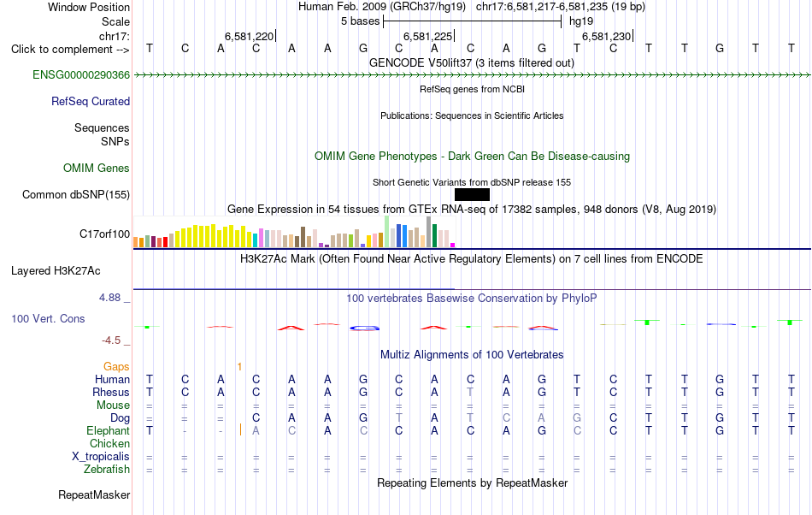Select the Zebrafish alignment row label
812x515 pixels.
[x=107, y=470]
